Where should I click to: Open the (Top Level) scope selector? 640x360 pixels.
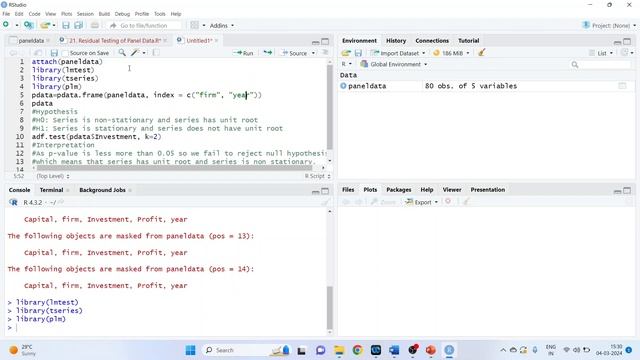pyautogui.click(x=53, y=176)
